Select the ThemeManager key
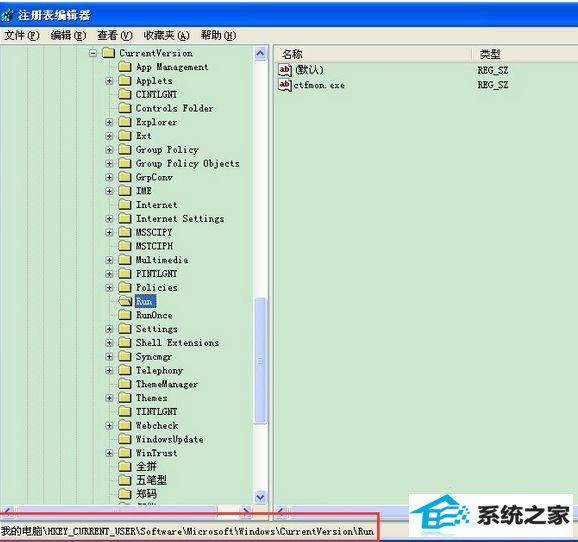The height and width of the screenshot is (542, 578). pos(167,384)
